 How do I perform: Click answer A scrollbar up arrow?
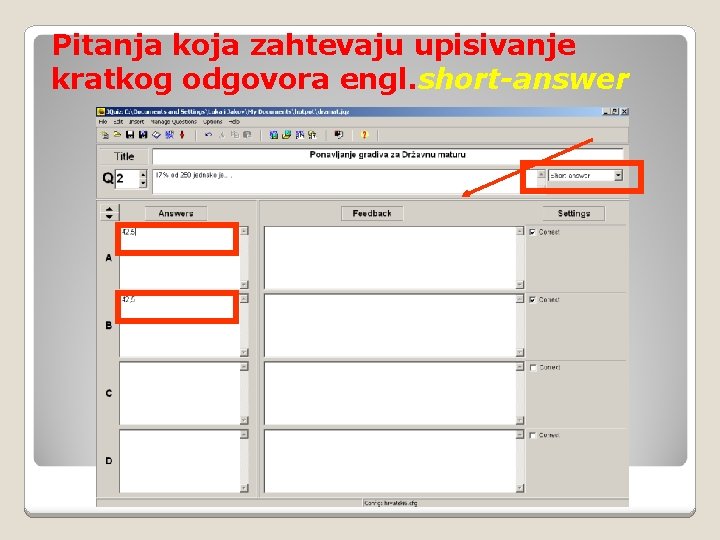(244, 231)
